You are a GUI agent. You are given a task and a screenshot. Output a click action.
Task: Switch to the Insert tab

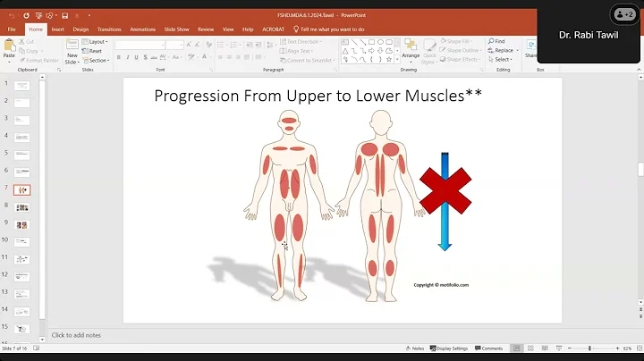pos(57,29)
